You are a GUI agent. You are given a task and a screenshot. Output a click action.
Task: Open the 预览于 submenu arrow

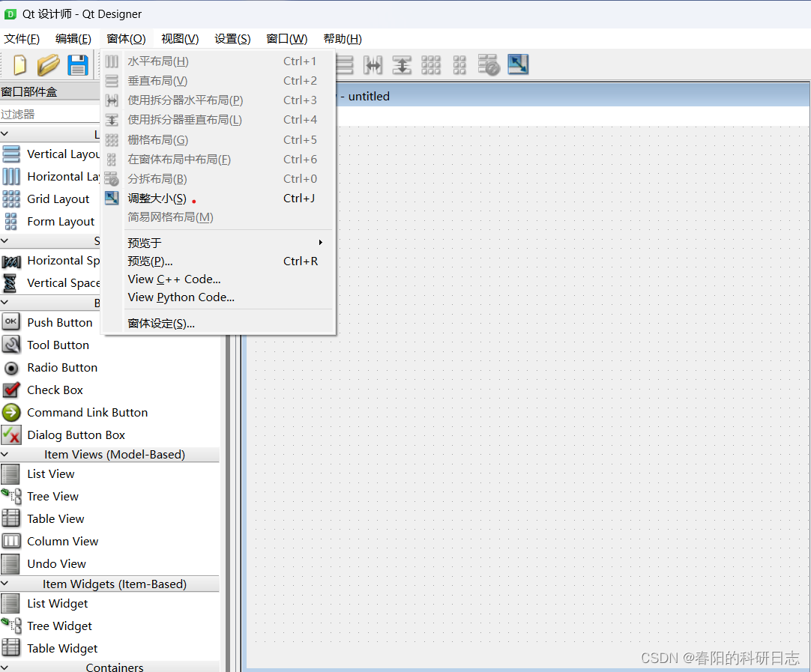click(321, 243)
